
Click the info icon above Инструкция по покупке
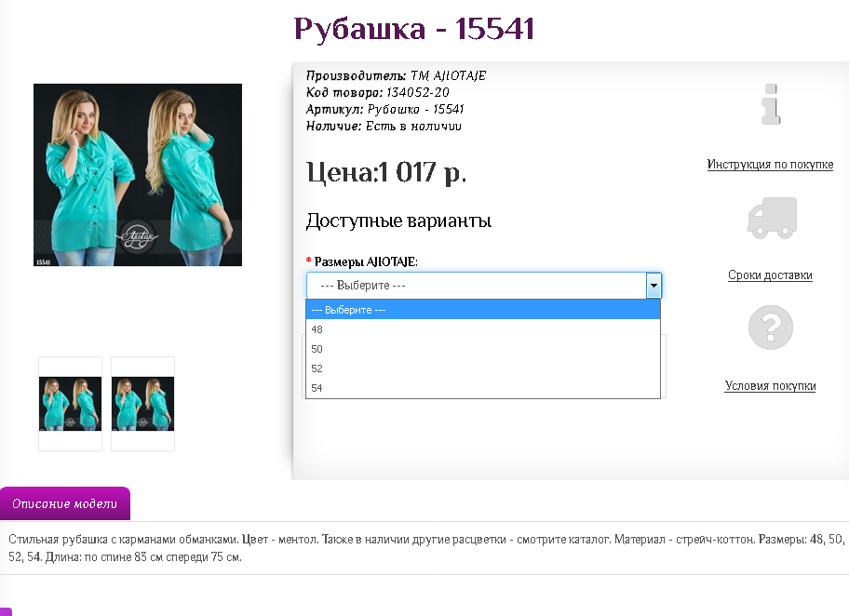771,104
